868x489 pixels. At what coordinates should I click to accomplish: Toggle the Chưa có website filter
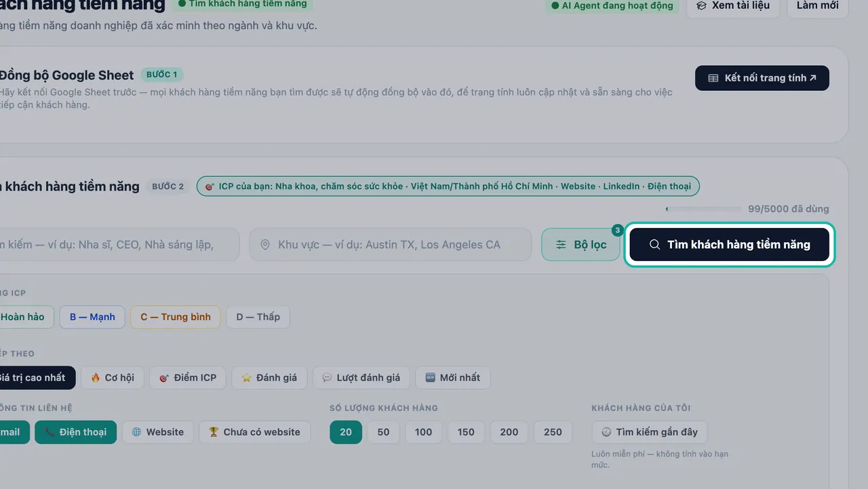pos(254,432)
